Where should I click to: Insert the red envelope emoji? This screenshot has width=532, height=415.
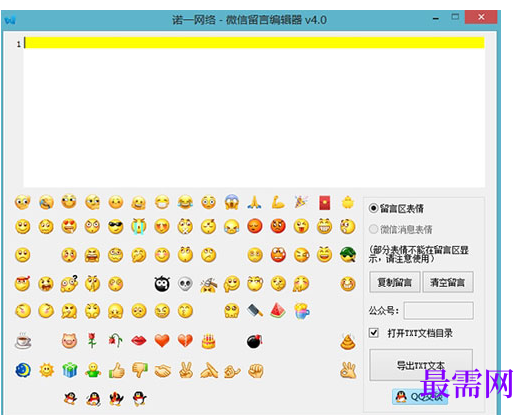click(x=324, y=203)
